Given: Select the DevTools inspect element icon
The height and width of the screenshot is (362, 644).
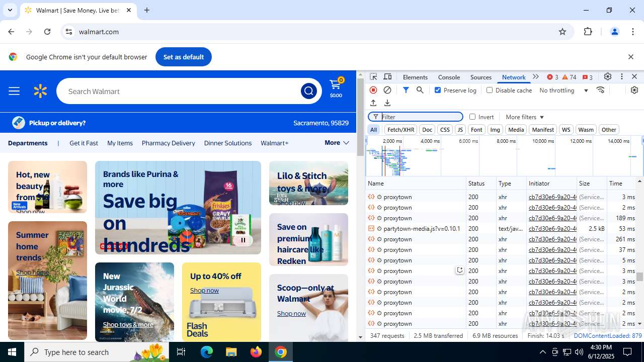Looking at the screenshot, I should 373,77.
